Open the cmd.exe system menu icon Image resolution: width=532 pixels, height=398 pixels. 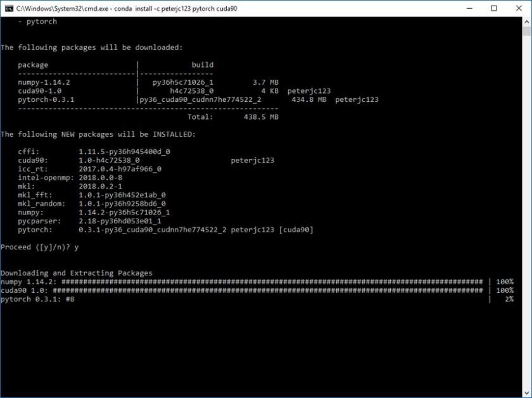[x=8, y=8]
